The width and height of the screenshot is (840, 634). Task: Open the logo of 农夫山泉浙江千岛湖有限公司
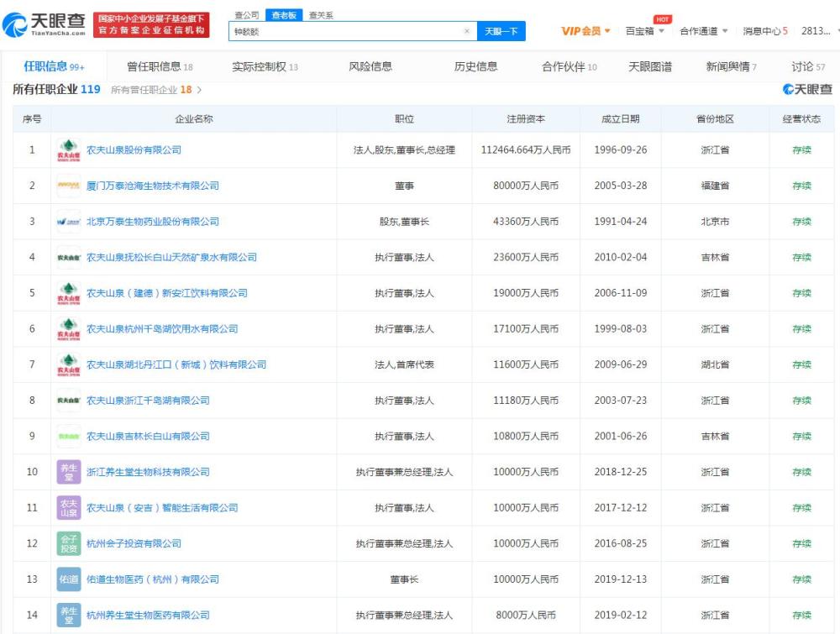tap(69, 401)
